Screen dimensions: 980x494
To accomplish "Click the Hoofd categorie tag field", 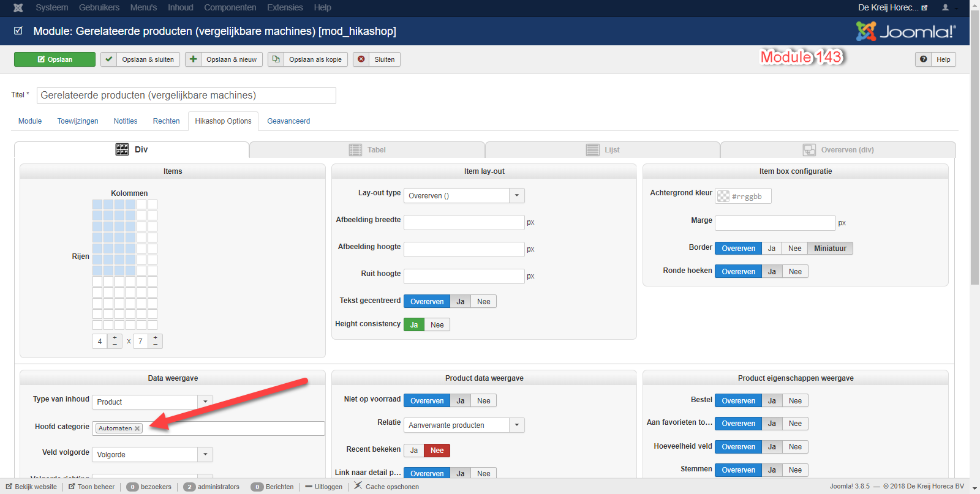I will (208, 429).
